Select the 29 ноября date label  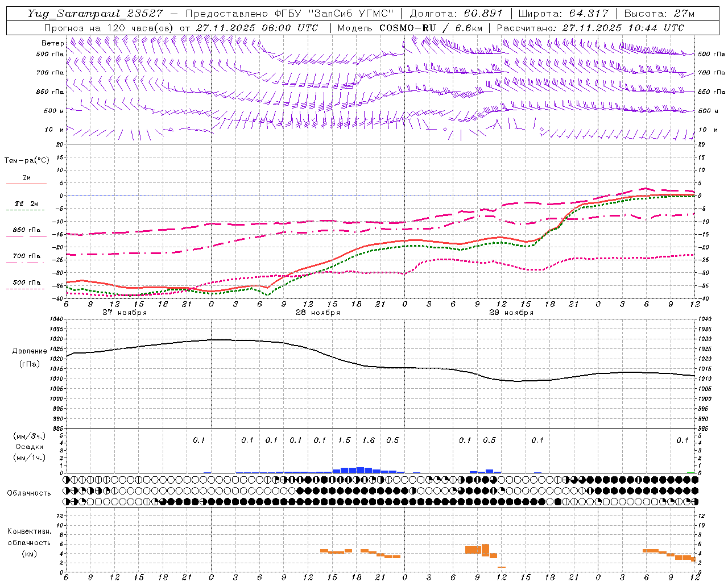point(511,313)
